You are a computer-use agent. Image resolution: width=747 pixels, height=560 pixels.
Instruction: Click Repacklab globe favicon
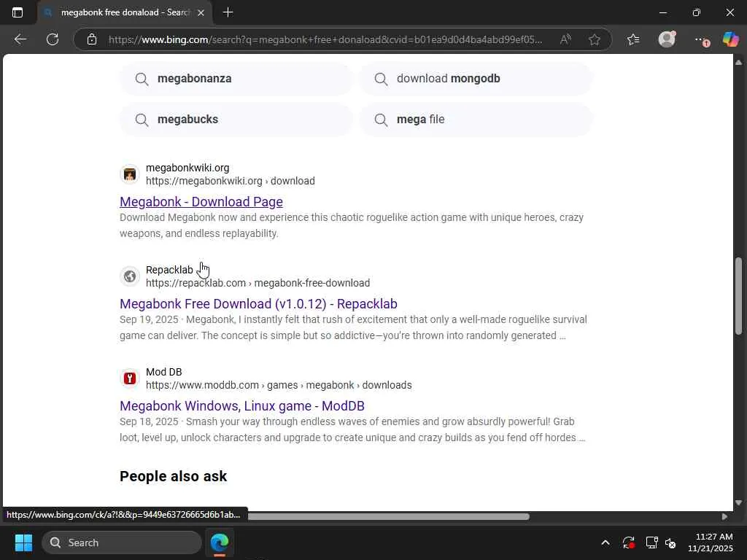coord(130,276)
